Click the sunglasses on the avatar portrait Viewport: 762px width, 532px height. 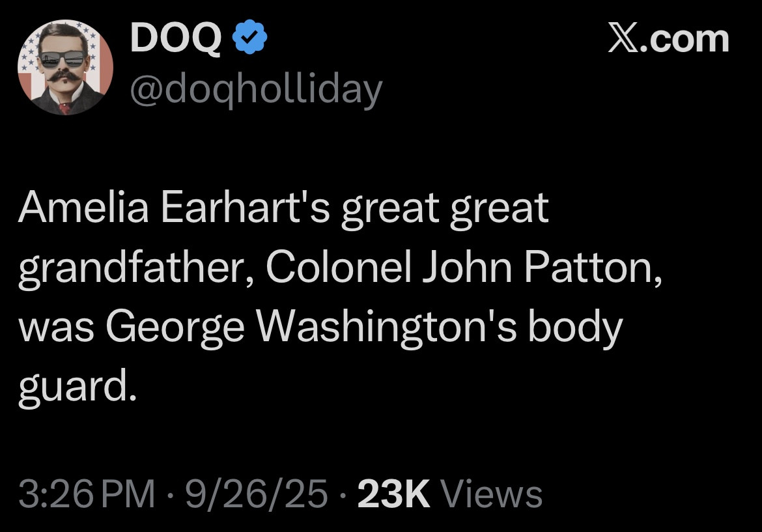(x=64, y=60)
